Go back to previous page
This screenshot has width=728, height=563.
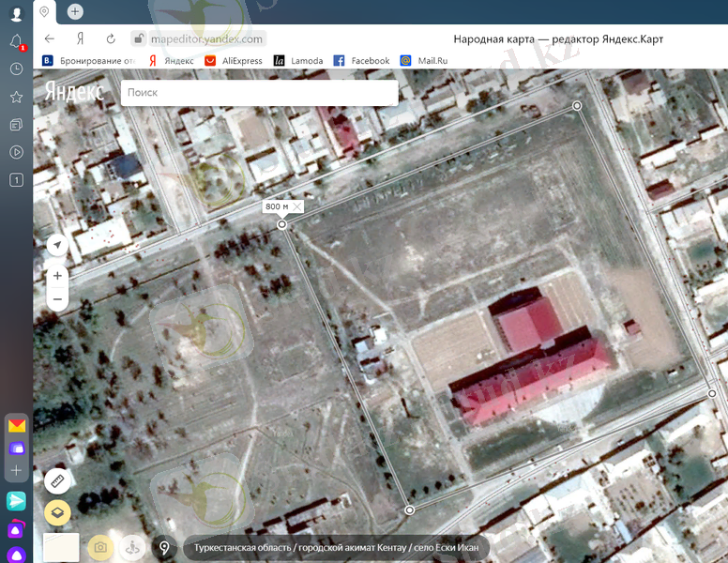(x=49, y=39)
